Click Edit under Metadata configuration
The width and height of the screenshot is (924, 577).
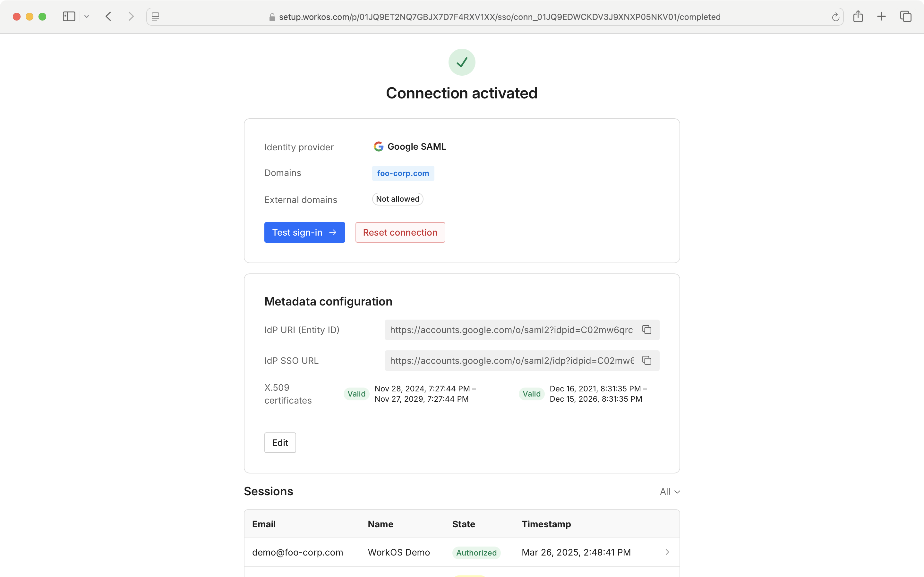pos(280,443)
